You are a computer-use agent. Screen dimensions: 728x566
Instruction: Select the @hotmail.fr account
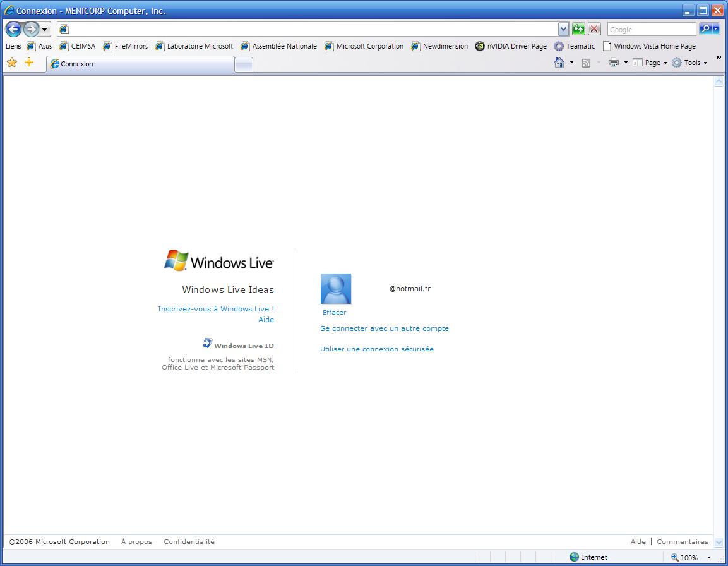[410, 289]
